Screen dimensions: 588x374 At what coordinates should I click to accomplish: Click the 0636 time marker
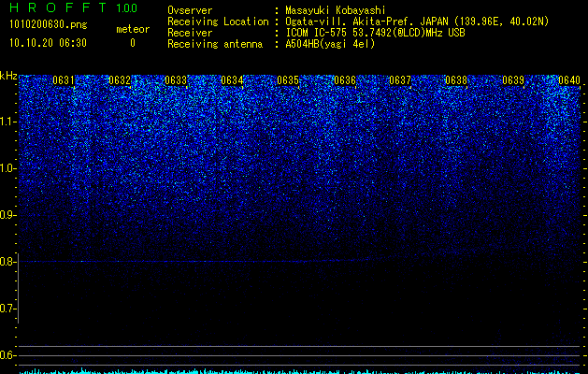pos(345,80)
